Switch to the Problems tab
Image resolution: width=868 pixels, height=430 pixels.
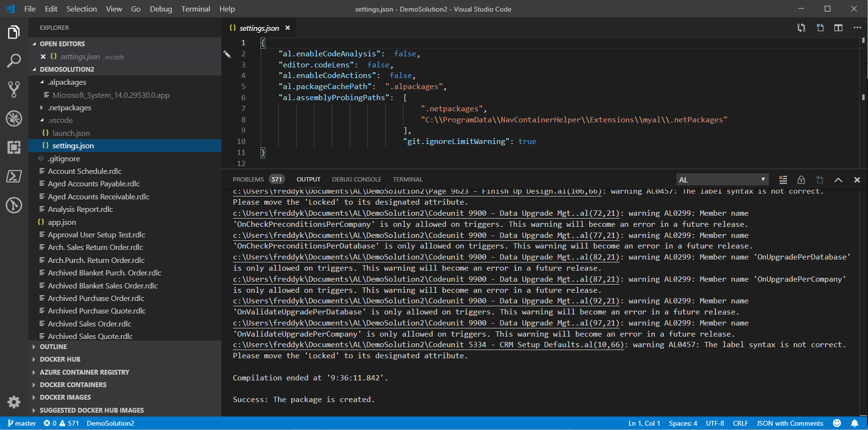click(x=259, y=179)
